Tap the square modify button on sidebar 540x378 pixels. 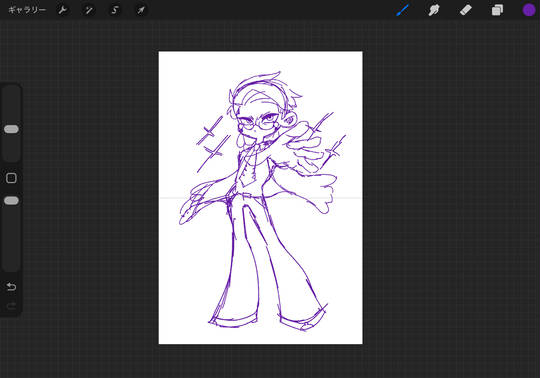click(11, 178)
